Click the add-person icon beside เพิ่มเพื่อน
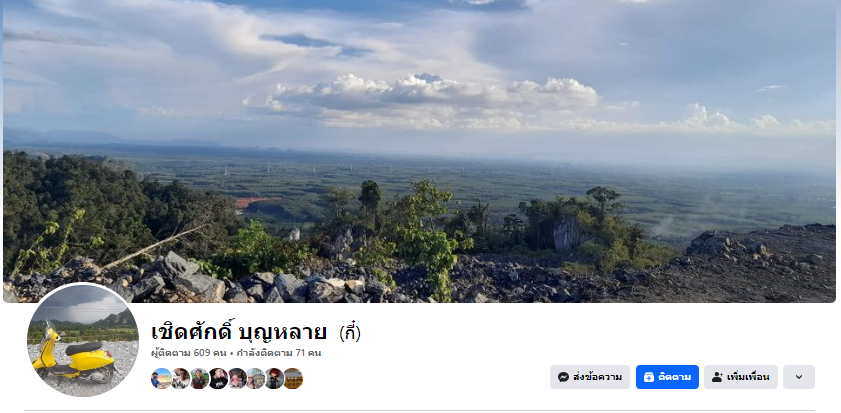Image resolution: width=841 pixels, height=413 pixels. tap(717, 377)
